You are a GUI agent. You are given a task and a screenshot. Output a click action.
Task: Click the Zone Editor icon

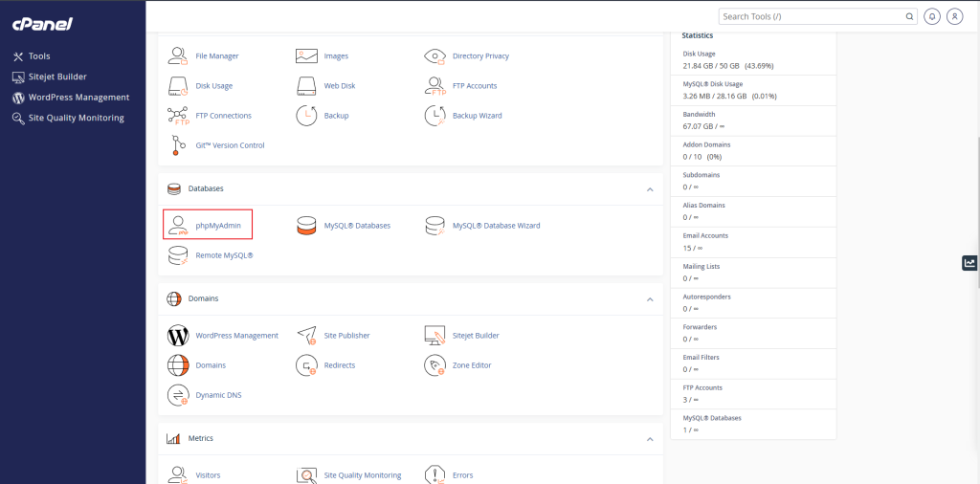pos(435,365)
